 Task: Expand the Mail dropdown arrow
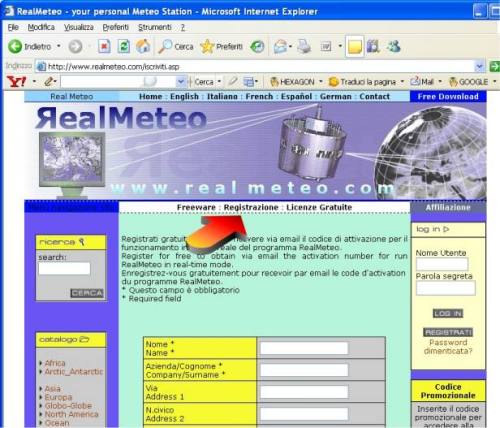click(x=440, y=82)
